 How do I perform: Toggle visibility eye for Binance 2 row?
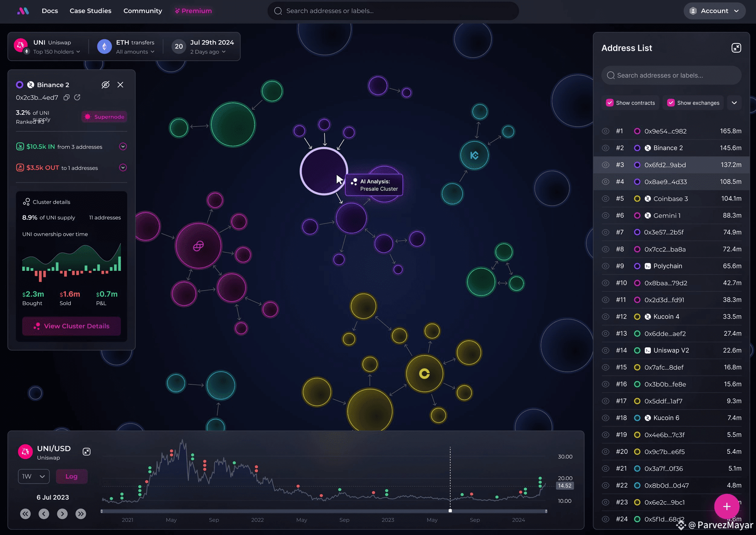[606, 148]
